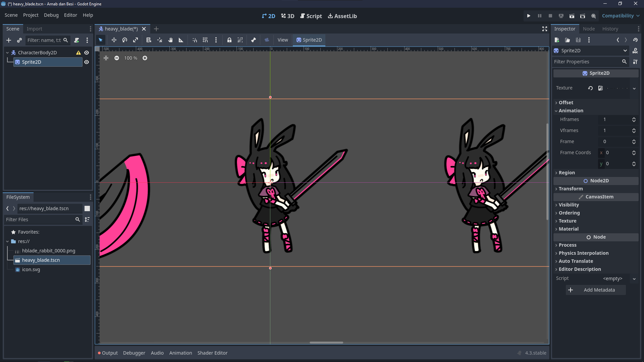Open the Sprite2D toolbar menu
This screenshot has height=362, width=644.
click(309, 40)
